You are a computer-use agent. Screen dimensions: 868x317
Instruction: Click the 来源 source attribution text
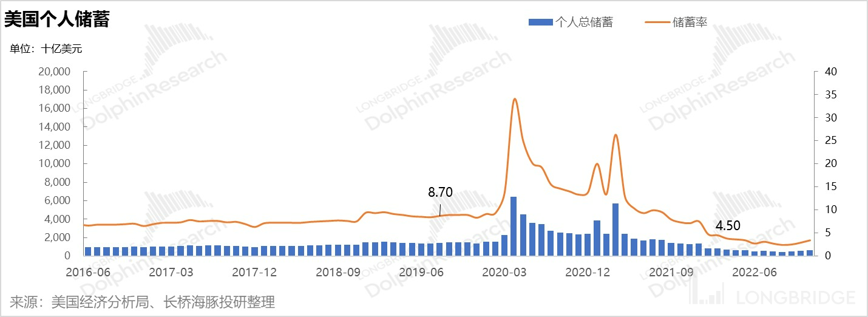(x=143, y=301)
